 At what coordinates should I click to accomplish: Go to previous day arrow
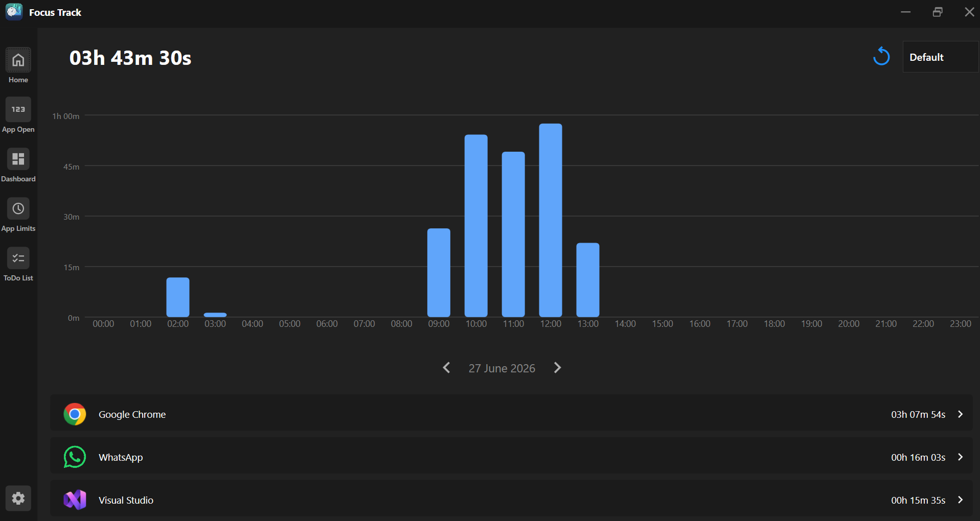[446, 368]
